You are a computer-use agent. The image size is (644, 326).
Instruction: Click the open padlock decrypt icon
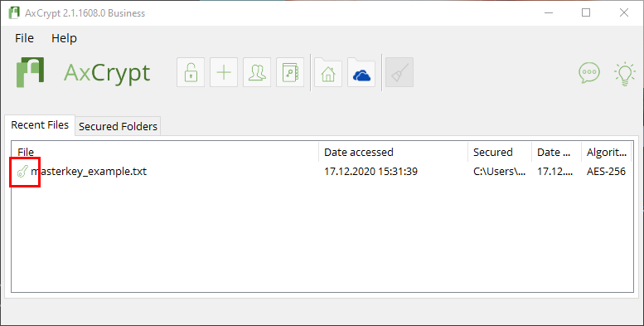click(191, 72)
